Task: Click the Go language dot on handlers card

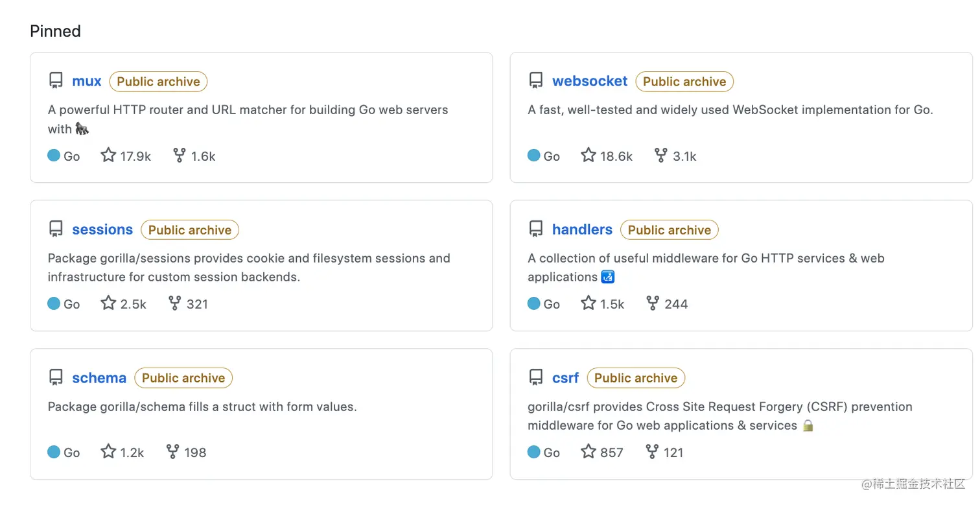Action: [533, 303]
